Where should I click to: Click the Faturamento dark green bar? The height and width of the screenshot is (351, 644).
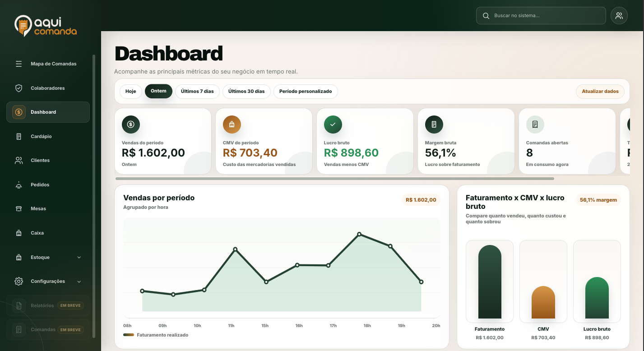click(490, 282)
